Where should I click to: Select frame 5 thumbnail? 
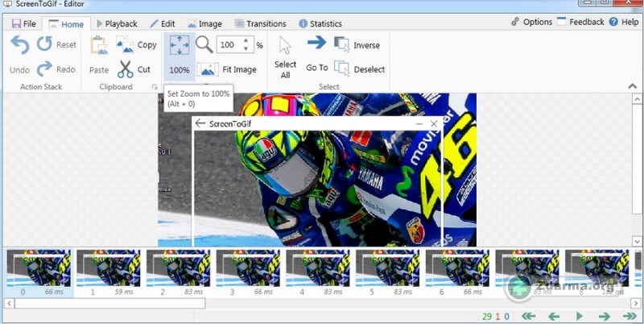(x=388, y=268)
